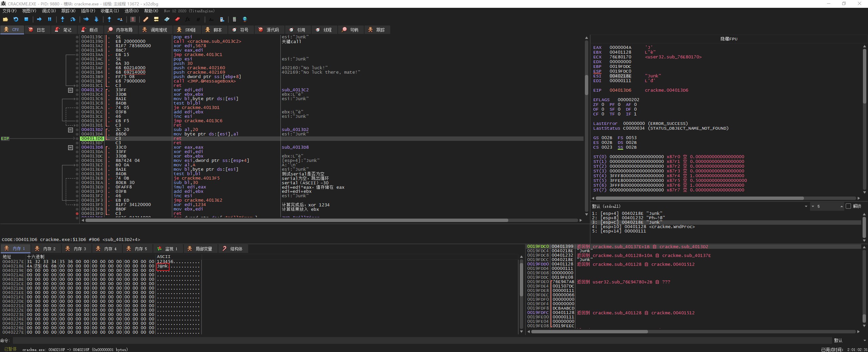Click the Scylla 'S' plugin icon
This screenshot has width=868, height=352.
click(133, 19)
